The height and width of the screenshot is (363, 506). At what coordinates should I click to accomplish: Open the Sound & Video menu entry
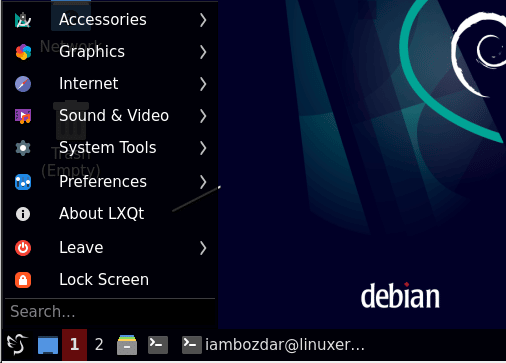110,116
